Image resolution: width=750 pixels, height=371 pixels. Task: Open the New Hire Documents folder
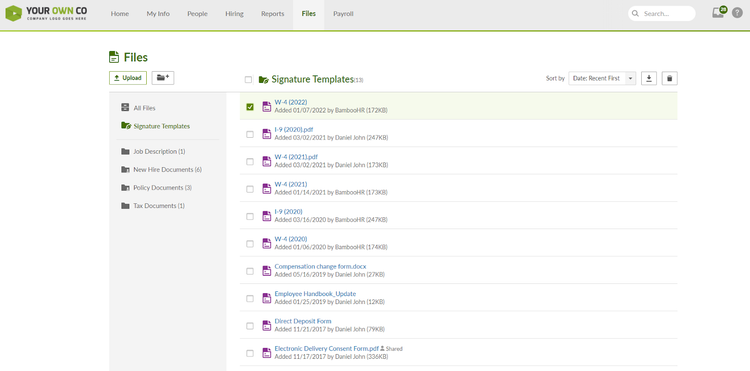click(x=161, y=170)
